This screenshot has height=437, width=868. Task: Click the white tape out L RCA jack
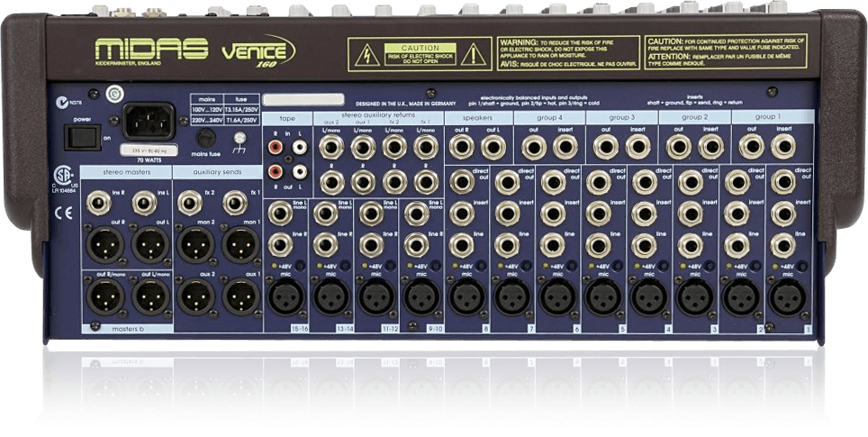(300, 172)
